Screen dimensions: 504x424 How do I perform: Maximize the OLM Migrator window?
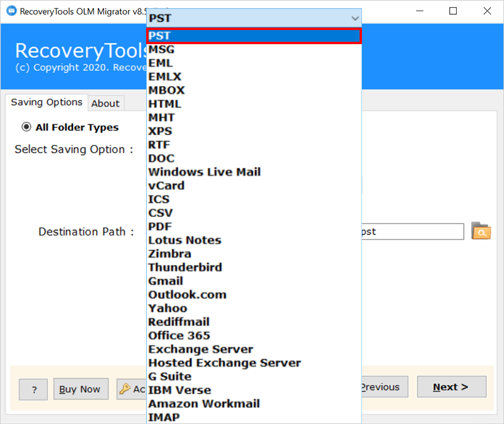click(453, 11)
